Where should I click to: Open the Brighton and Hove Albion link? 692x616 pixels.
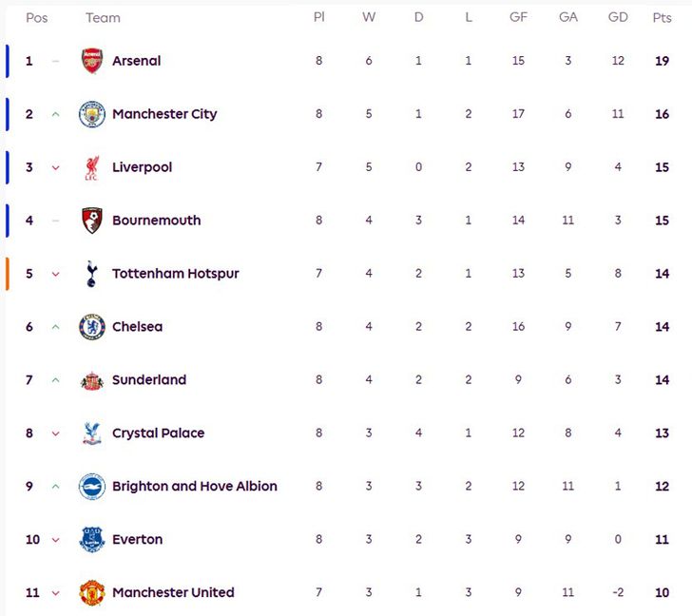click(194, 487)
